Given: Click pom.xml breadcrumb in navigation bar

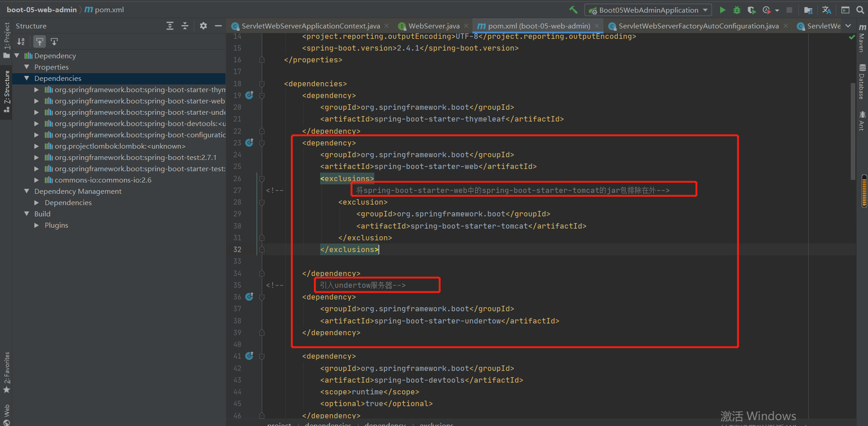Looking at the screenshot, I should 104,9.
